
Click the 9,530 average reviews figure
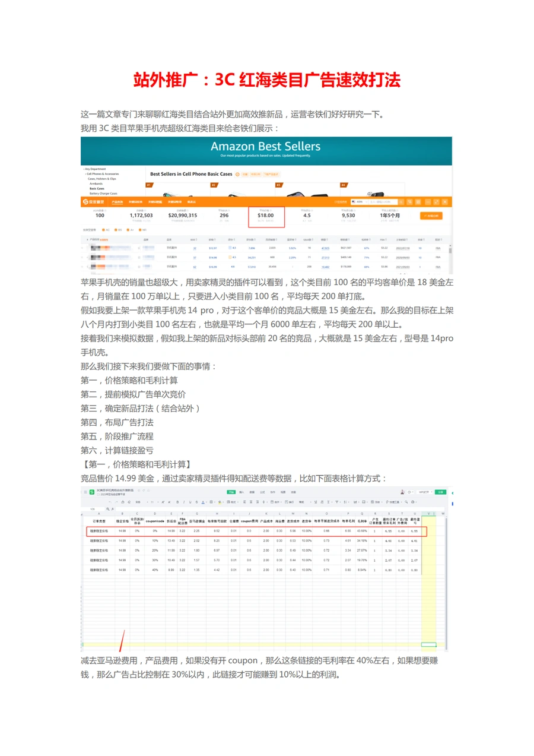(348, 216)
